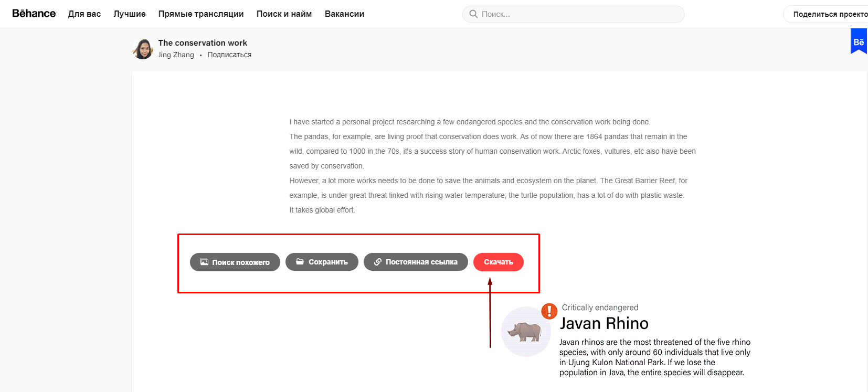Viewport: 868px width, 392px height.
Task: Select Поиск и найм in navigation
Action: [284, 14]
